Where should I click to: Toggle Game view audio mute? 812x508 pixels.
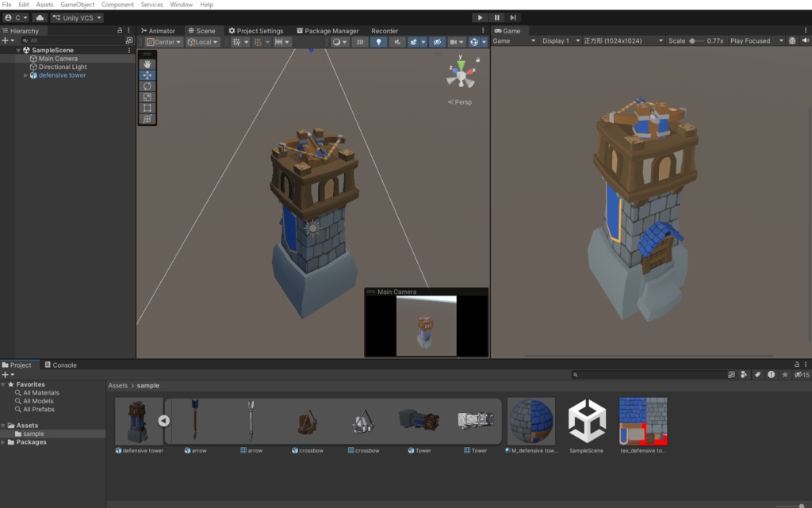point(806,41)
